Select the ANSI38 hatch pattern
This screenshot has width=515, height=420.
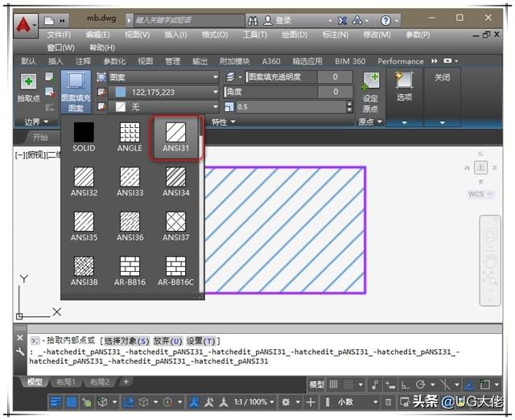84,271
